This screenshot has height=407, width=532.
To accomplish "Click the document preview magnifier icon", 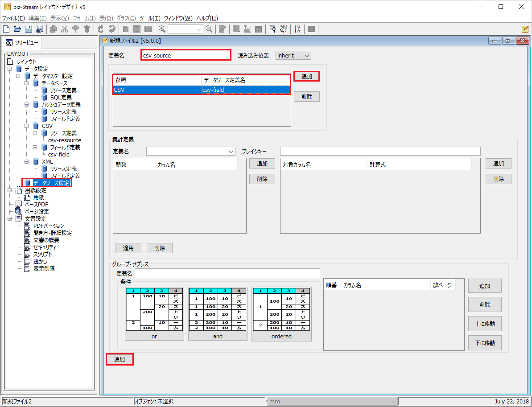I will [x=272, y=29].
